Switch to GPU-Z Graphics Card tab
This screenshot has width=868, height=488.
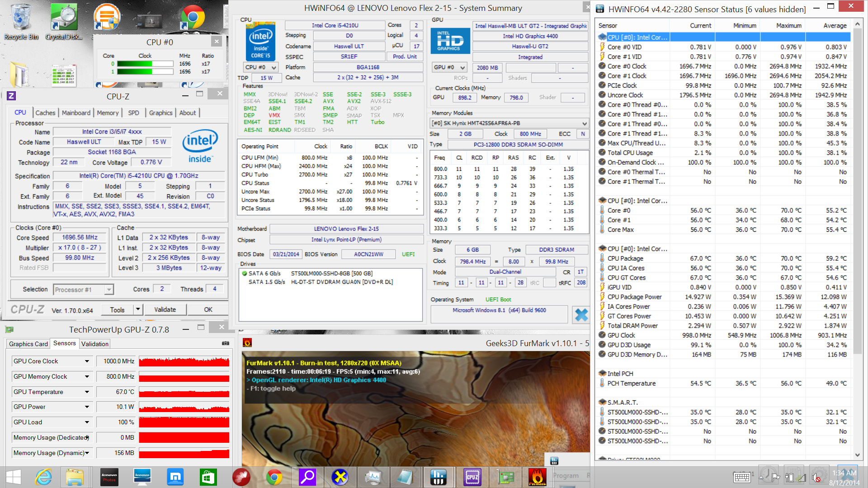(28, 344)
